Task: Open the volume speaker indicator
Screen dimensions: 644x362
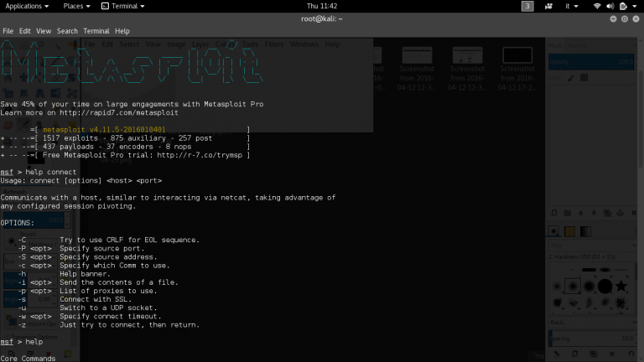Action: 610,6
